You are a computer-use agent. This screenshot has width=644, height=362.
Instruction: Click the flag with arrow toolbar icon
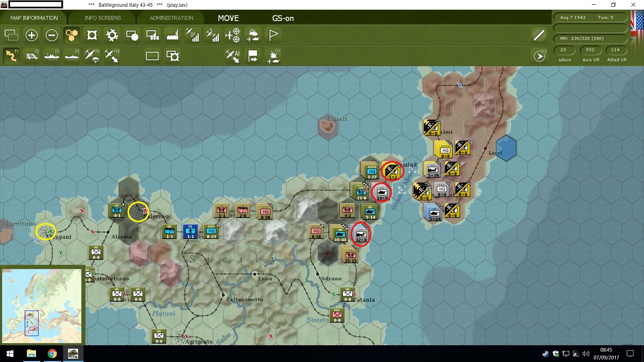[x=253, y=56]
